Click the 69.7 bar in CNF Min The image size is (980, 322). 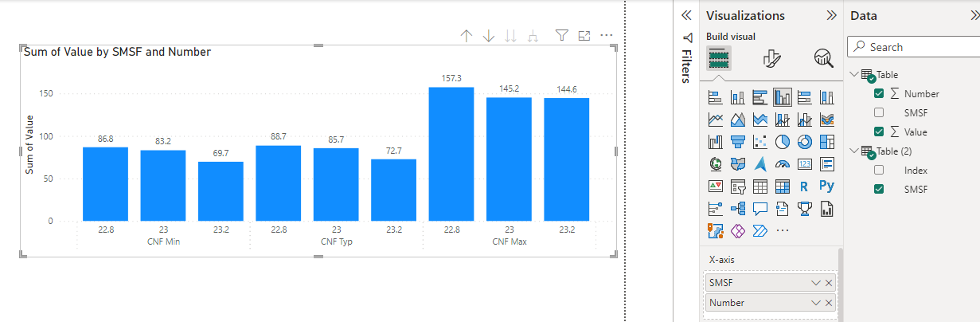(221, 191)
